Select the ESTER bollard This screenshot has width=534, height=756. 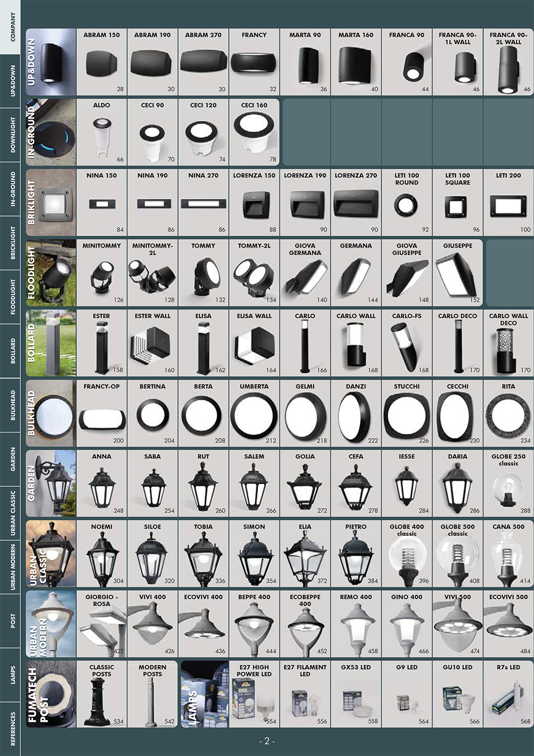(101, 343)
